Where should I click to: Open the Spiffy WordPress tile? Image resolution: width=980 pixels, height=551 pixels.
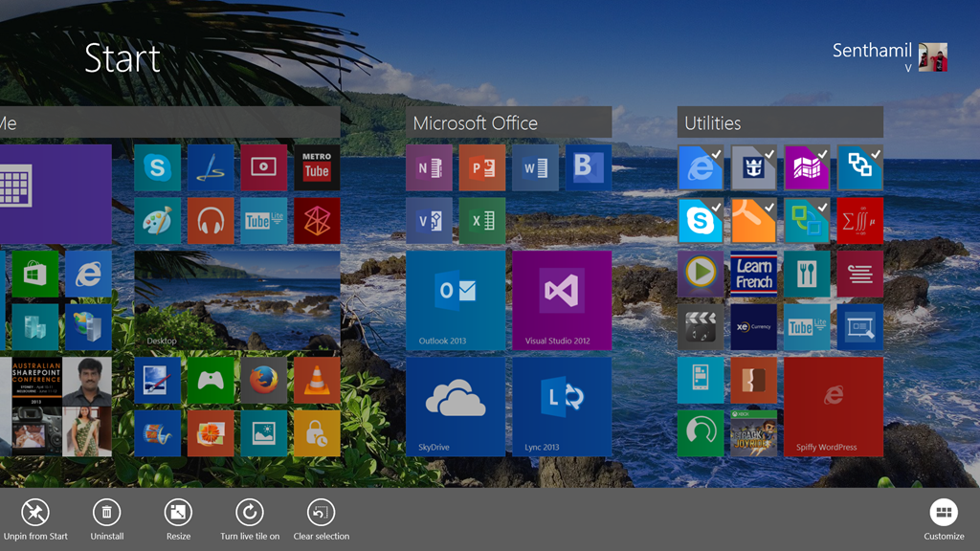[834, 407]
